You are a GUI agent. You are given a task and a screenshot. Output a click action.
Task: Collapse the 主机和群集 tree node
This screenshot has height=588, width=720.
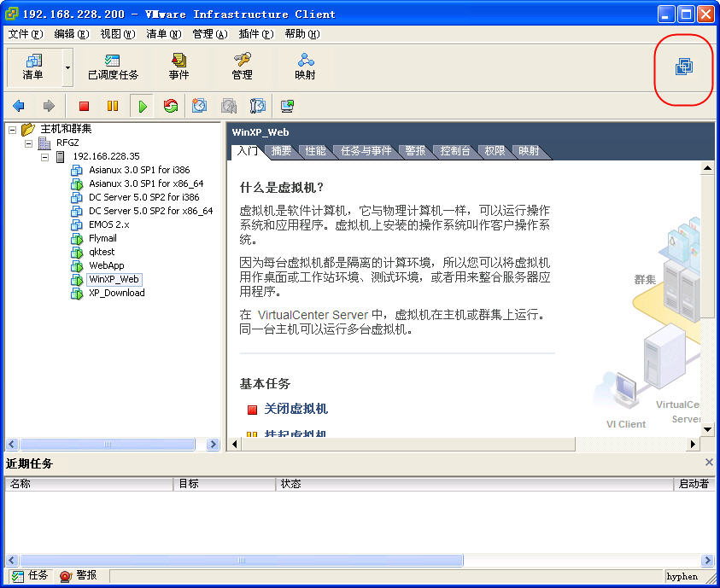click(13, 130)
